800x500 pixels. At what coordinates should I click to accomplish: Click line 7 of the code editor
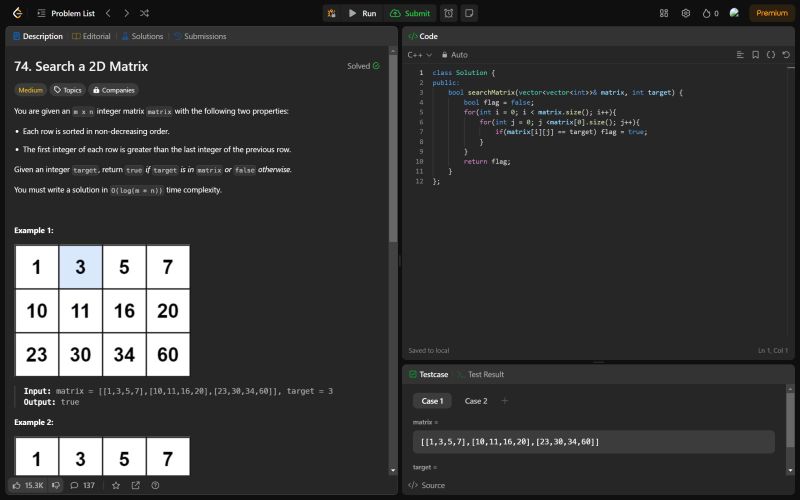(571, 132)
